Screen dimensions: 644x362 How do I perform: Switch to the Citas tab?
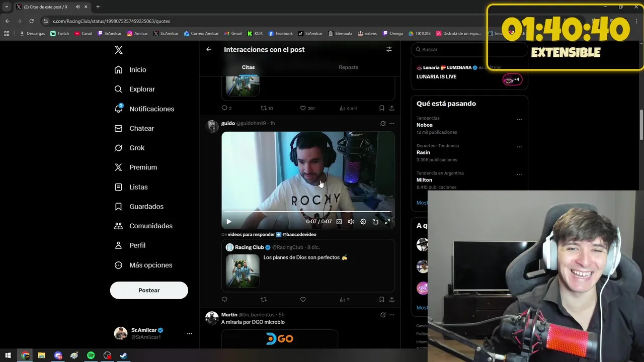[248, 67]
